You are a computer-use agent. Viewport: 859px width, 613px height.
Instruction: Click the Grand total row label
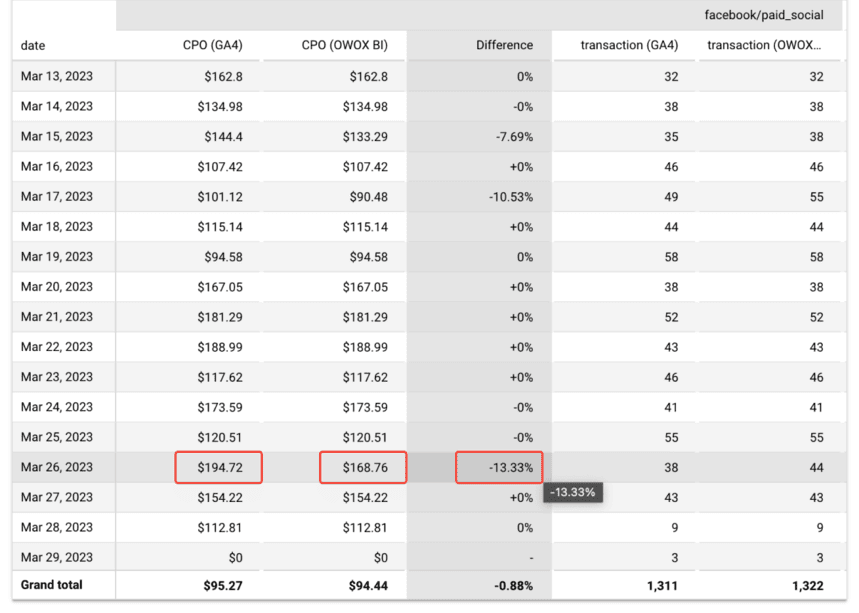51,585
